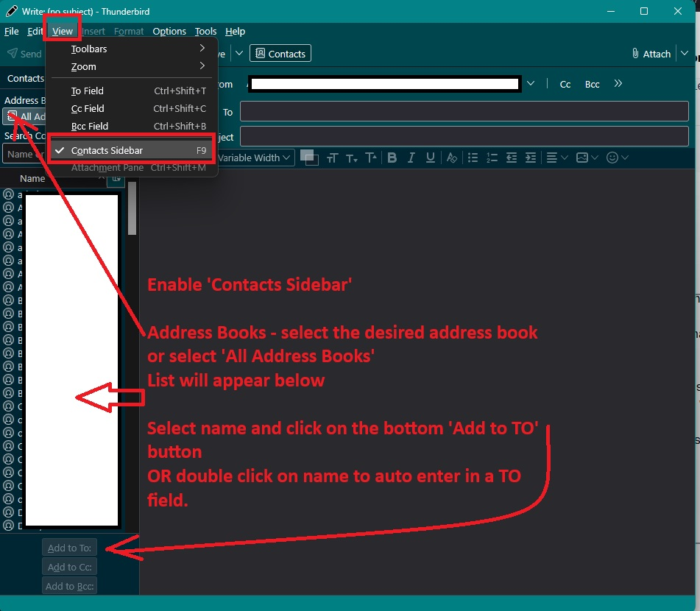700x611 pixels.
Task: Click the Attach paperclip button
Action: [651, 54]
